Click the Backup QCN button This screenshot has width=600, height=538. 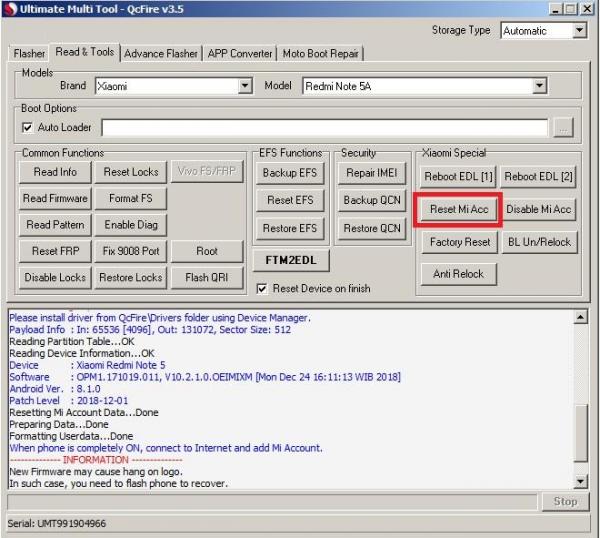(372, 201)
